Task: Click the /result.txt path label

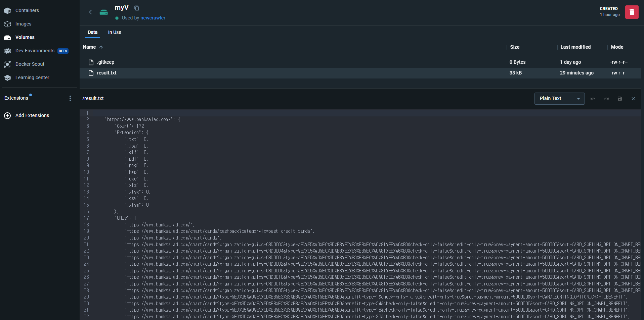Action: (93, 98)
